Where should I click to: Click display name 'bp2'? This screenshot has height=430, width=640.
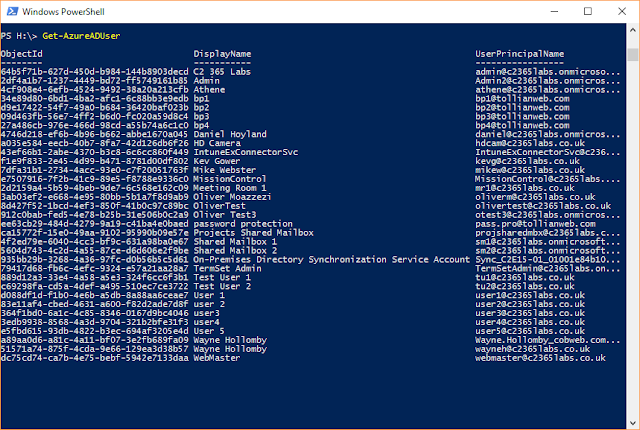(x=201, y=108)
